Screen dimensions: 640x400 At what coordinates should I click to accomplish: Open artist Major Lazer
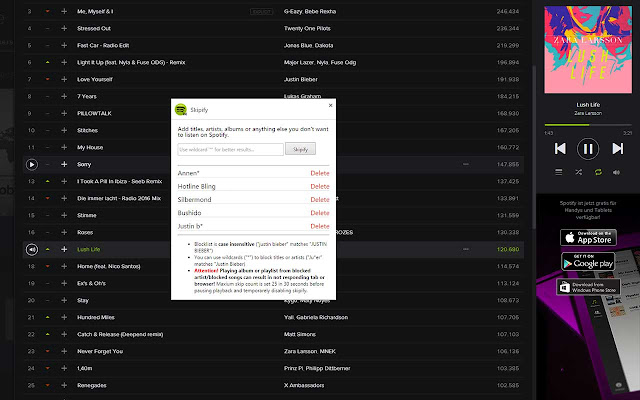click(x=299, y=62)
